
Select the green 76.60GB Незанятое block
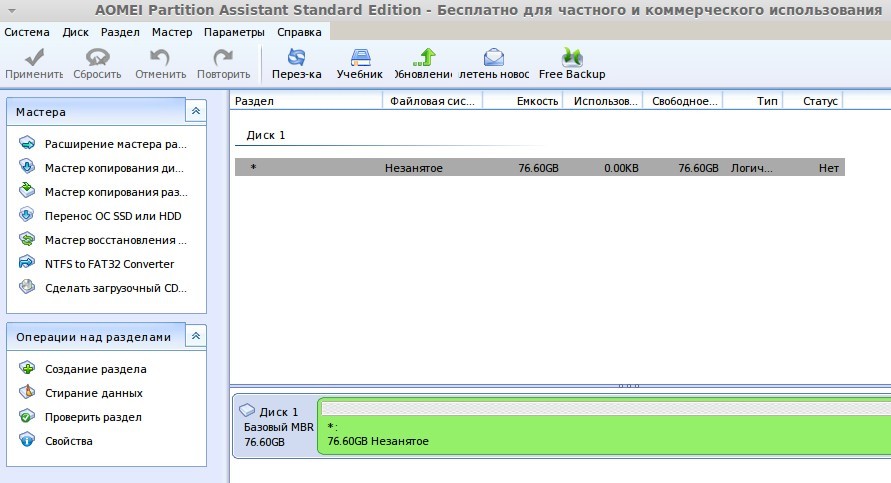coord(604,426)
